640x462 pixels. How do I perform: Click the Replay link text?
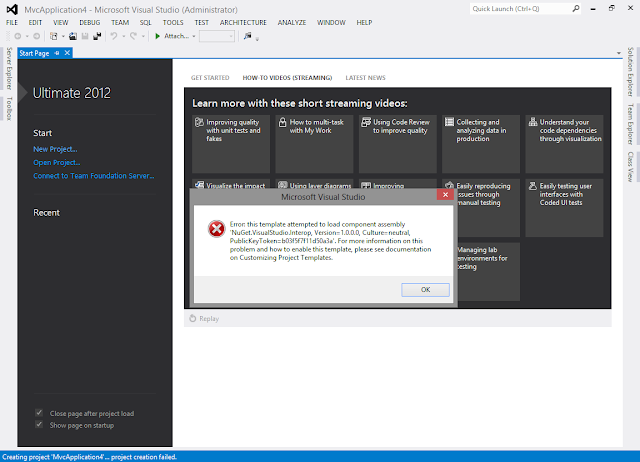pyautogui.click(x=209, y=318)
